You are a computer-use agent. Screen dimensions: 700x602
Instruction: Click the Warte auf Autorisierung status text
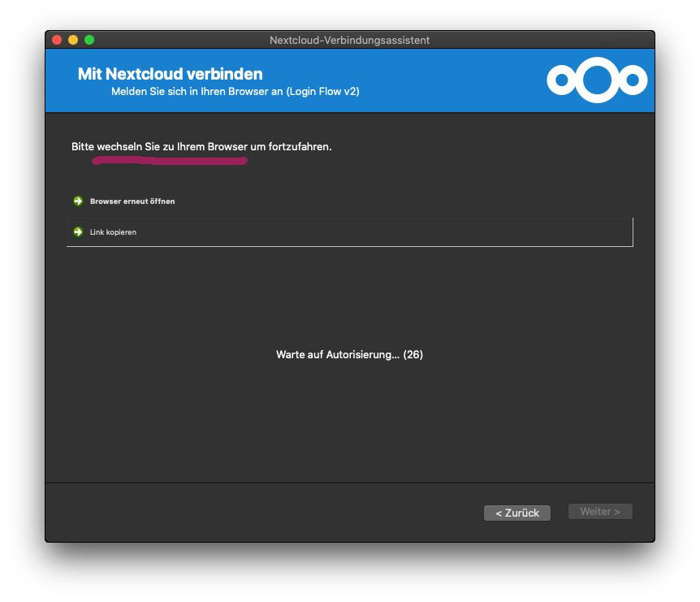(349, 354)
